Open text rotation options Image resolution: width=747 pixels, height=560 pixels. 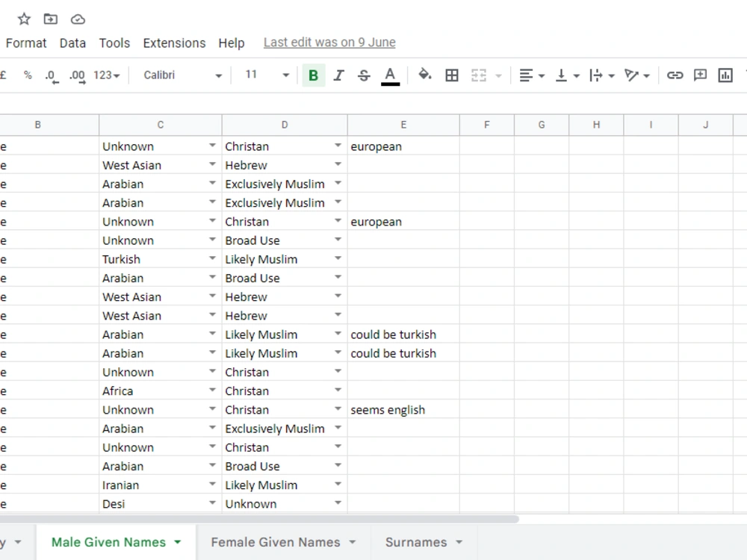[636, 75]
